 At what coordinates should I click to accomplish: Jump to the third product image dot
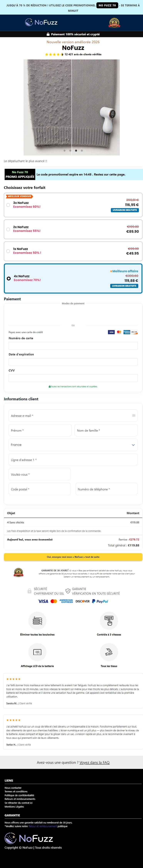point(76,151)
